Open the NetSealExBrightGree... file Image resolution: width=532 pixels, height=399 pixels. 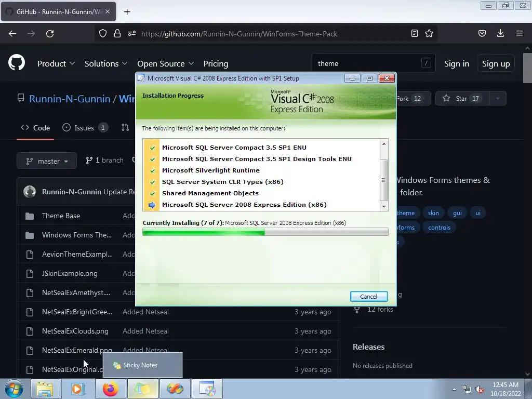tap(77, 312)
